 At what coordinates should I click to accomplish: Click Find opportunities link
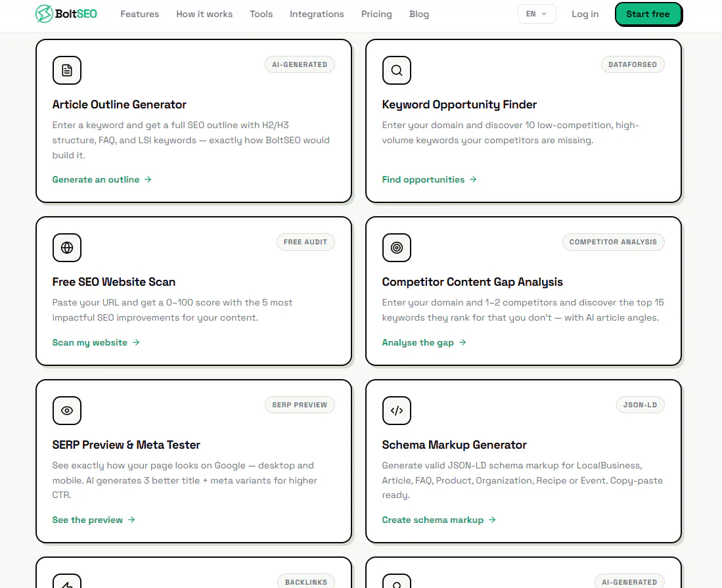point(429,179)
